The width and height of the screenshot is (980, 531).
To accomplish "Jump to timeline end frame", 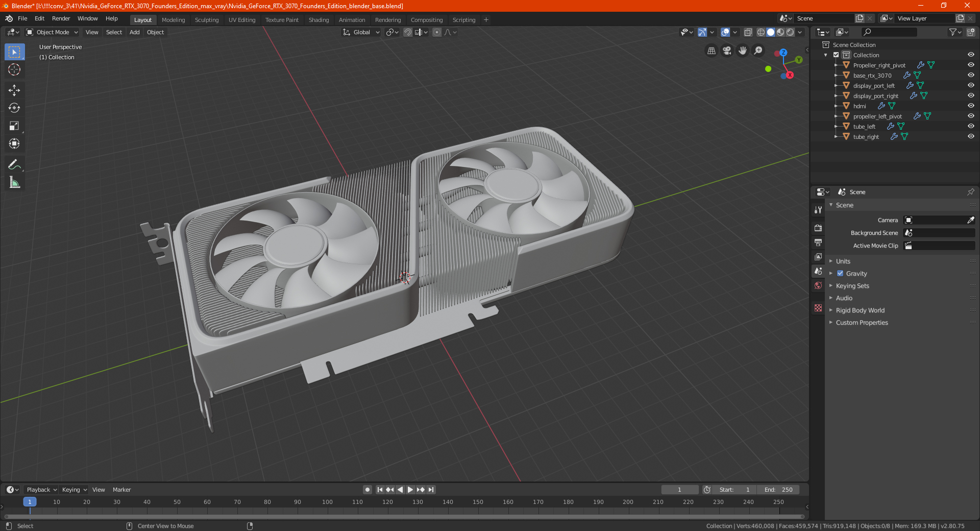I will 431,490.
